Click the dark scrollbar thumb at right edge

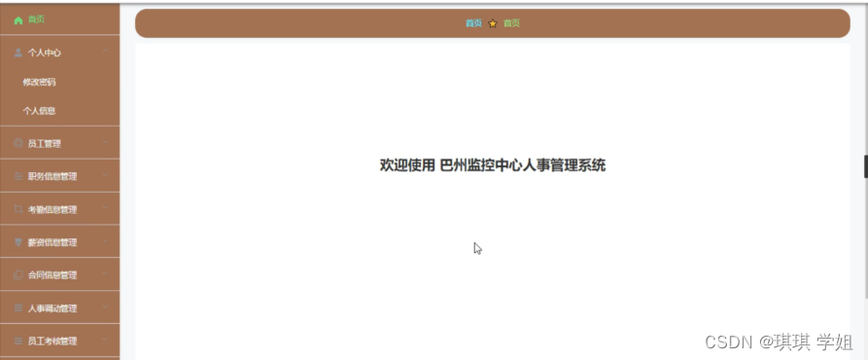click(x=866, y=166)
